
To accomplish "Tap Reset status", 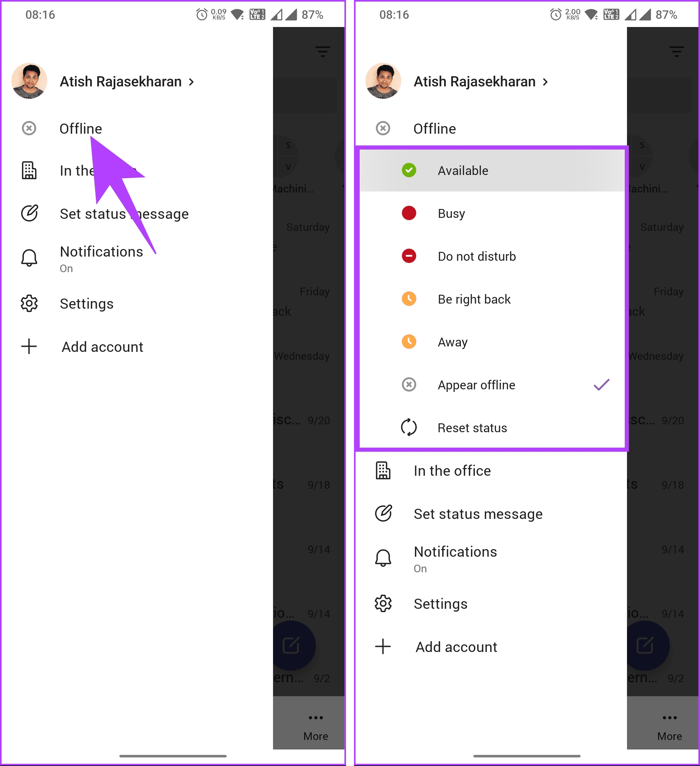I will point(472,427).
